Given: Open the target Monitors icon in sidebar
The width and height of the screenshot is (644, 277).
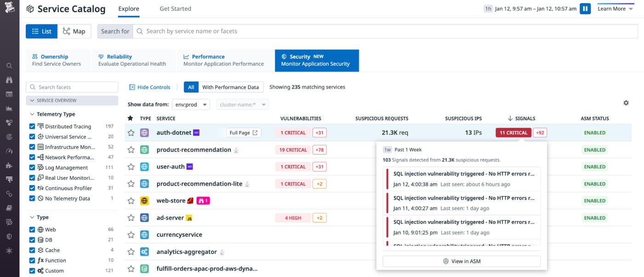Looking at the screenshot, I should (9, 137).
